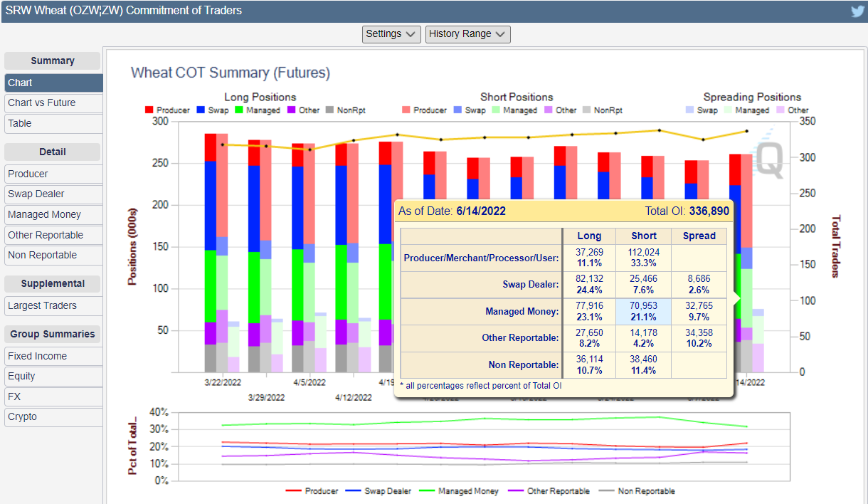The height and width of the screenshot is (504, 868).
Task: Expand the History Range dropdown
Action: coord(467,34)
